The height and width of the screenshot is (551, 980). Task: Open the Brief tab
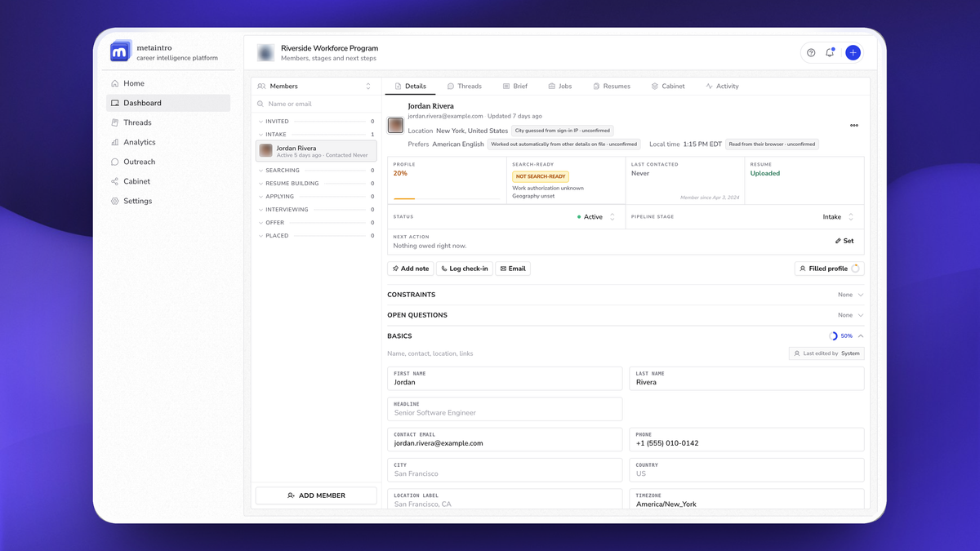515,86
